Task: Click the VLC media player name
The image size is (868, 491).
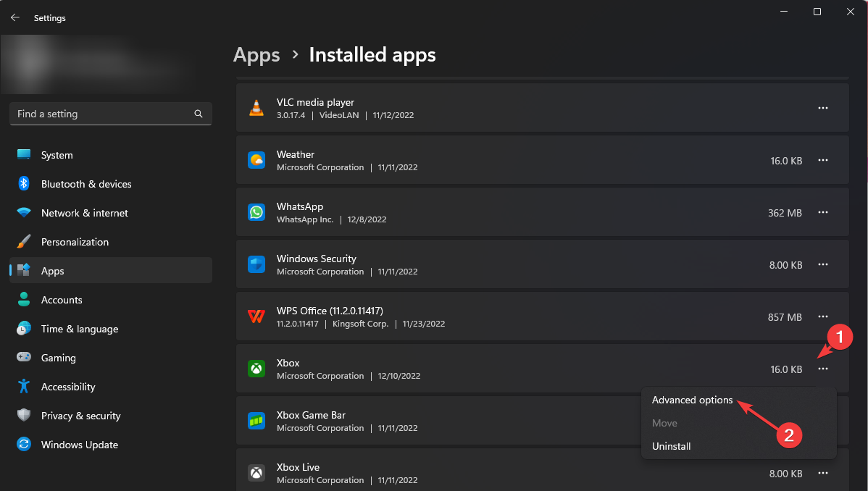Action: click(x=315, y=102)
